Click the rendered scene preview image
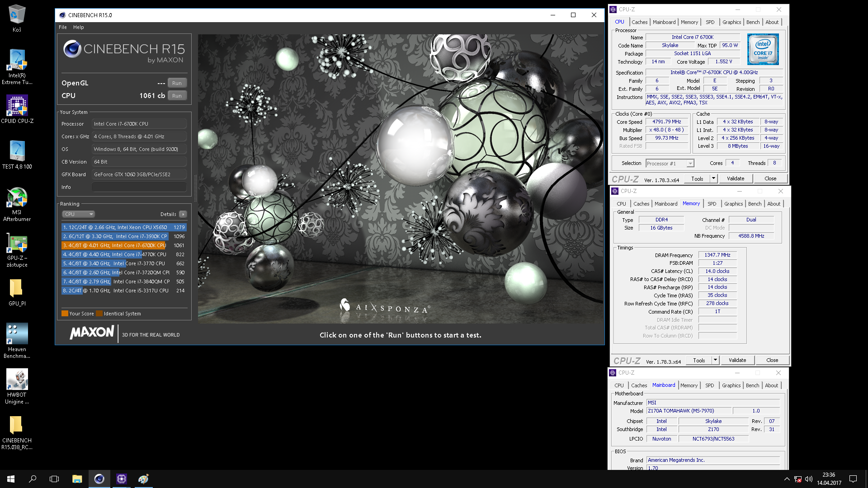 [401, 179]
